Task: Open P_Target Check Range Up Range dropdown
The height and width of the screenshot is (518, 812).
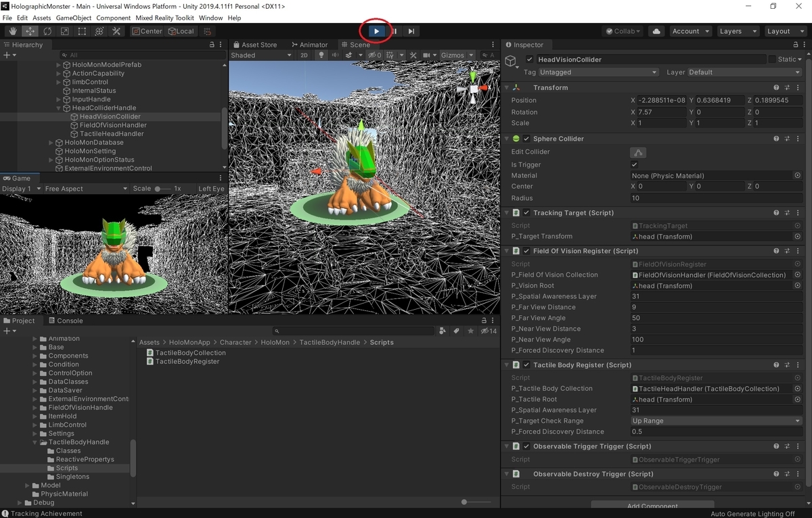Action: [x=716, y=421]
